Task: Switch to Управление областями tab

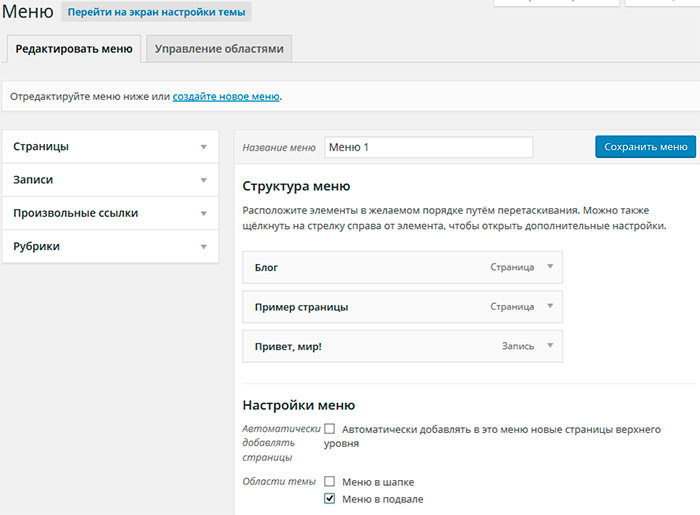Action: coord(218,48)
